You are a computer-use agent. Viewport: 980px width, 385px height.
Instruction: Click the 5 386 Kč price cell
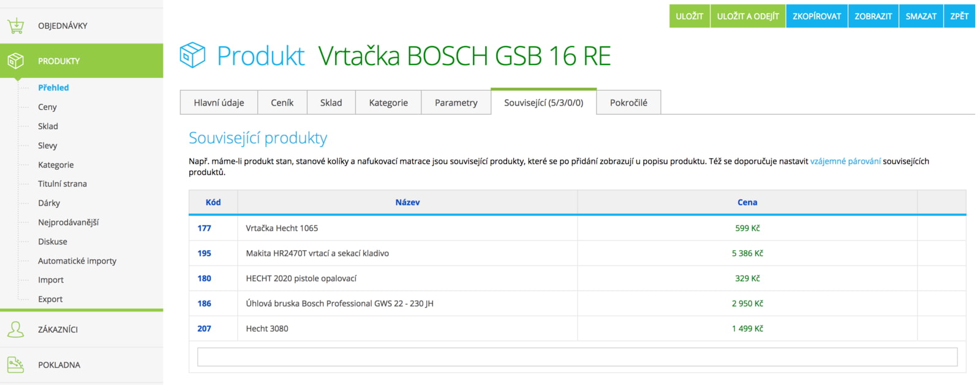(747, 253)
